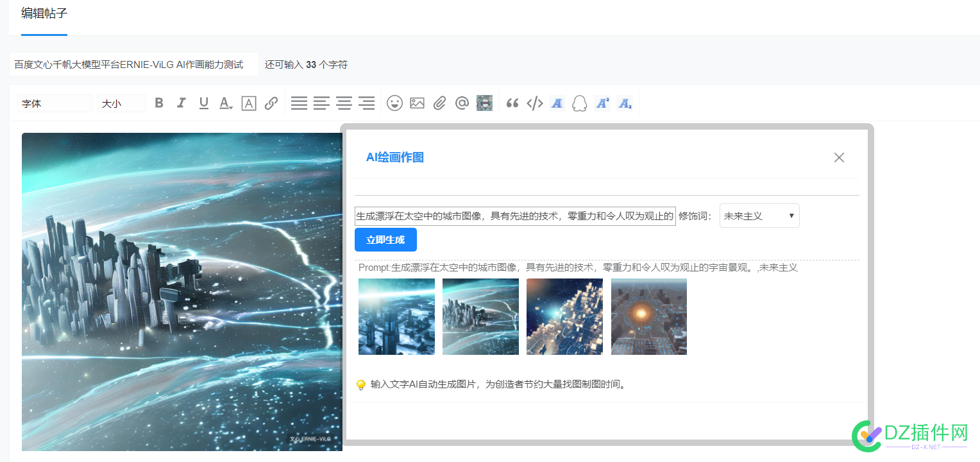Expand the 未来主义 style dropdown
This screenshot has width=980, height=462.
759,216
